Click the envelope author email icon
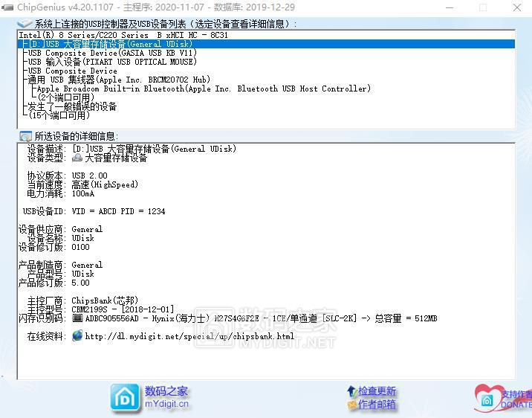 (x=352, y=405)
